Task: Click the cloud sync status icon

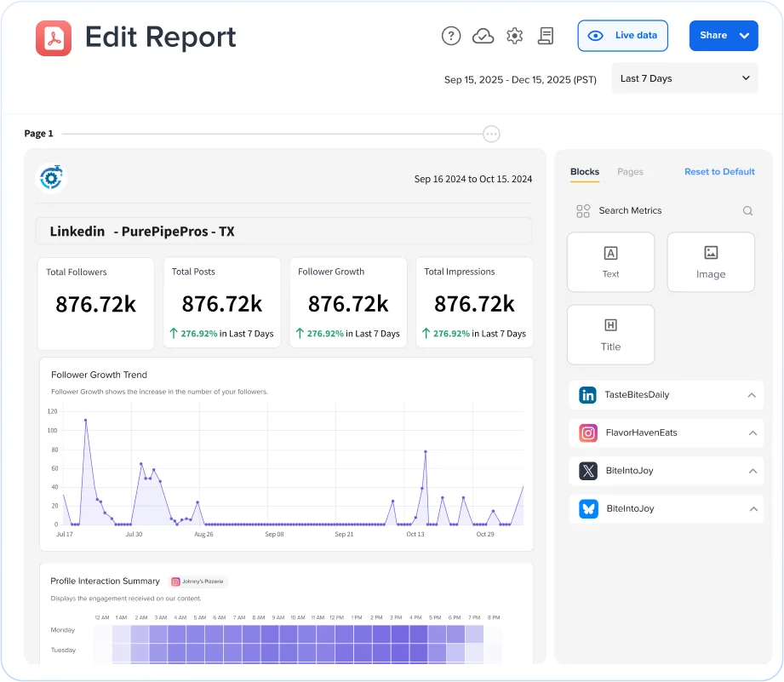Action: point(483,36)
